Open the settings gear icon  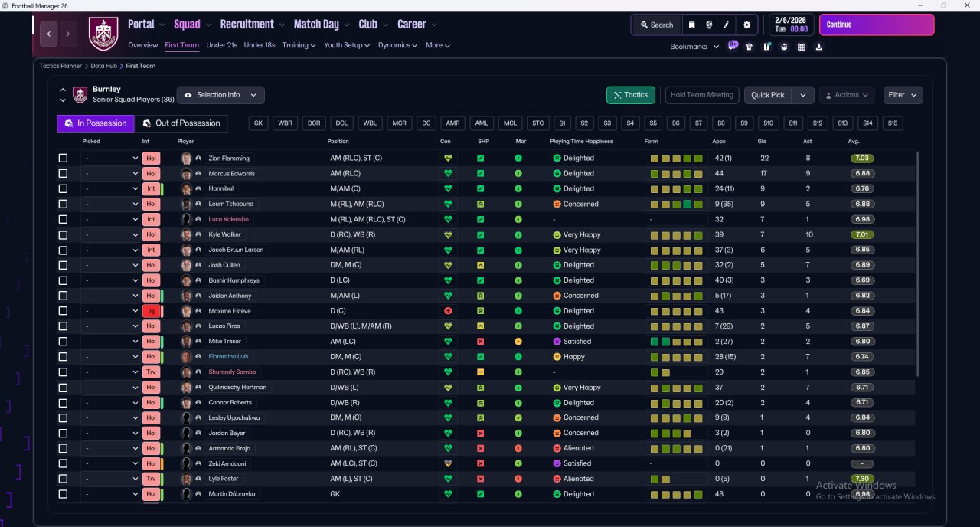(747, 25)
